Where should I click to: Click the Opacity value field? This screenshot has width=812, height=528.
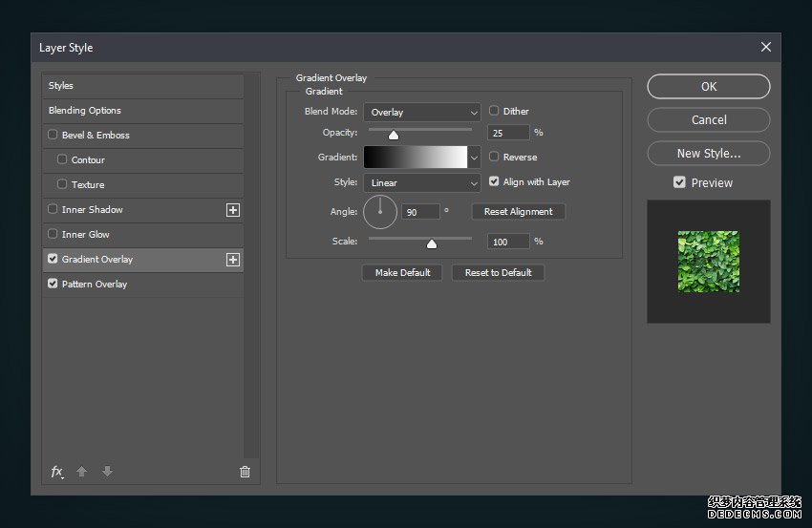(508, 133)
